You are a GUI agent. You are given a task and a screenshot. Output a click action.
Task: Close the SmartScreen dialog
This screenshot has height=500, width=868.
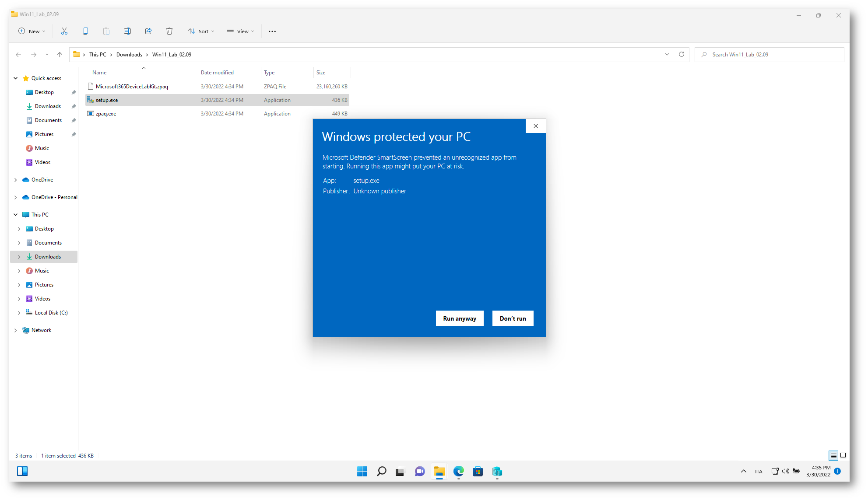pyautogui.click(x=536, y=126)
